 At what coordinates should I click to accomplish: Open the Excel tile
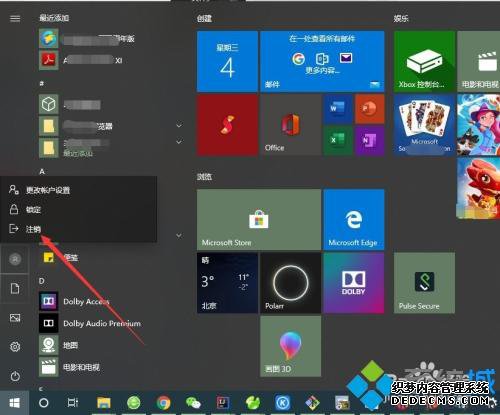coord(338,140)
